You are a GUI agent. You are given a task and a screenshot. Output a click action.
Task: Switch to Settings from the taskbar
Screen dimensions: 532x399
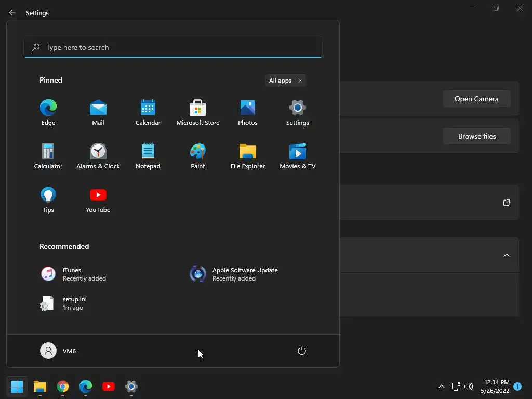point(131,387)
